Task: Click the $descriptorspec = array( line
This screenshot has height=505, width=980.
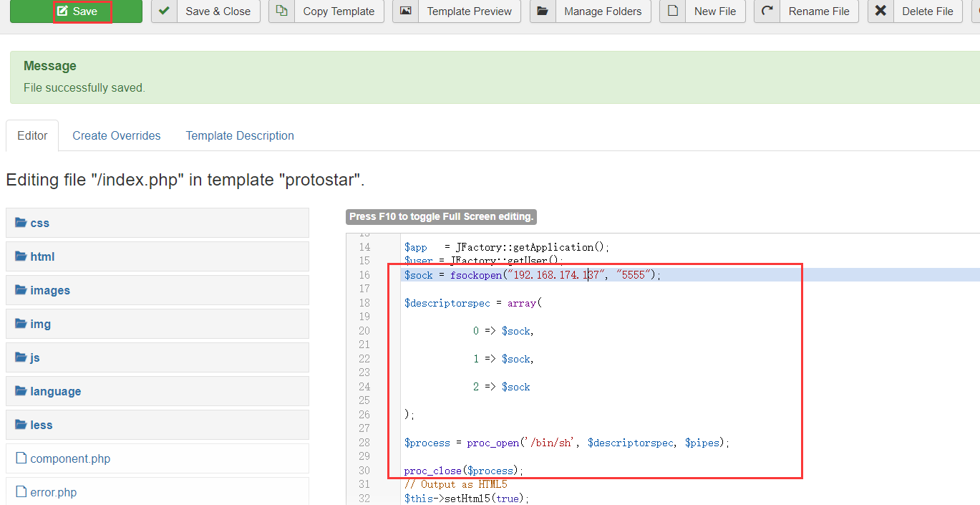Action: click(473, 303)
